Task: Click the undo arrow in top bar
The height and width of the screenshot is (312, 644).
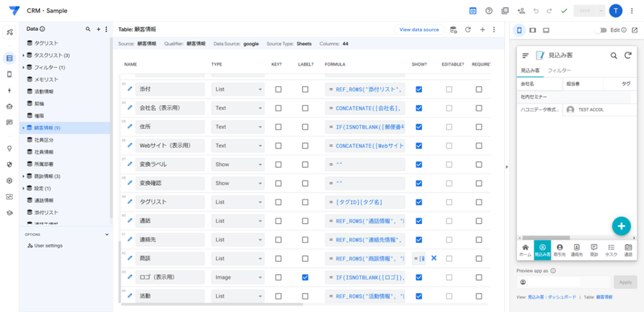Action: 536,11
